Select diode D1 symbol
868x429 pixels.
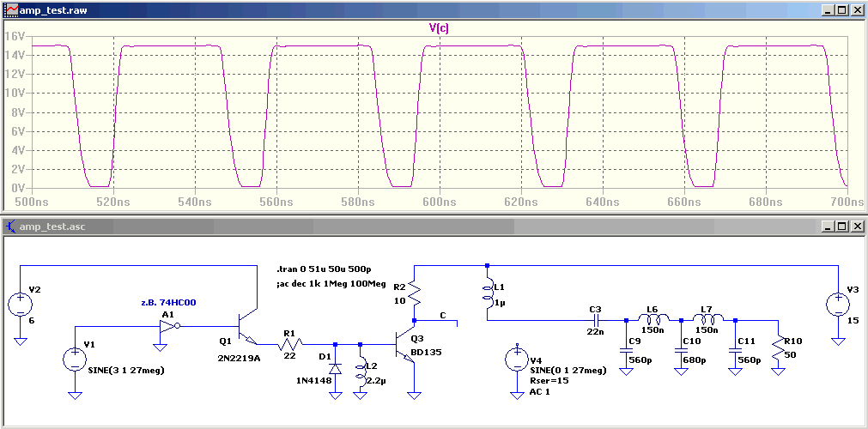pos(335,367)
